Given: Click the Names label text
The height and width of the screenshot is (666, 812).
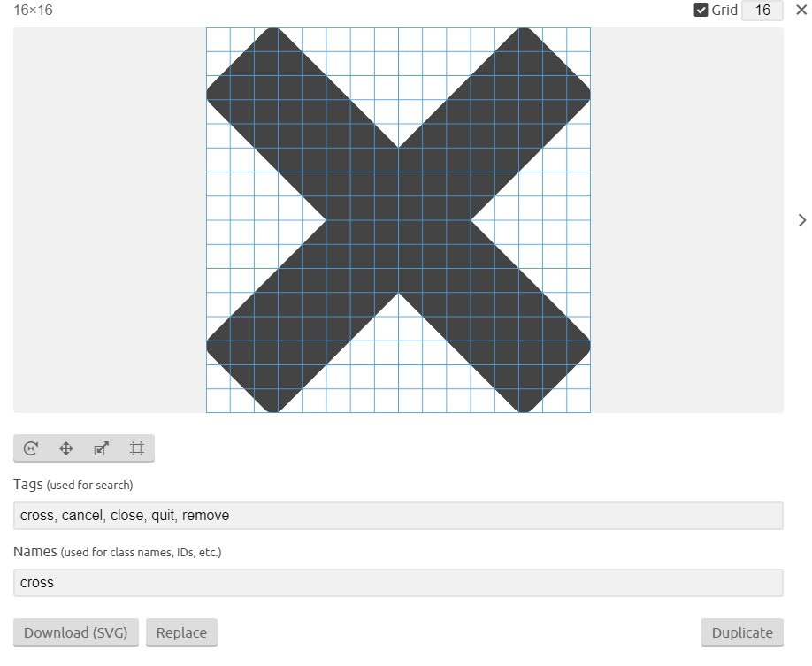Looking at the screenshot, I should 117,552.
